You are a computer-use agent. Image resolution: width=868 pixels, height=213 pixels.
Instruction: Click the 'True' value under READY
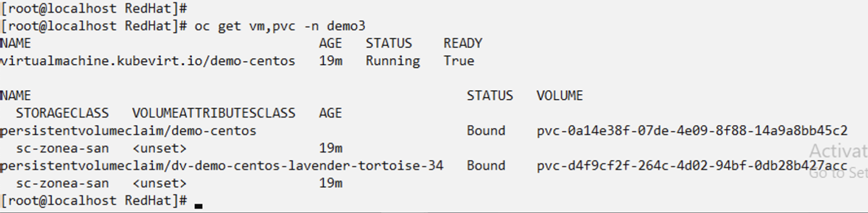(x=458, y=61)
